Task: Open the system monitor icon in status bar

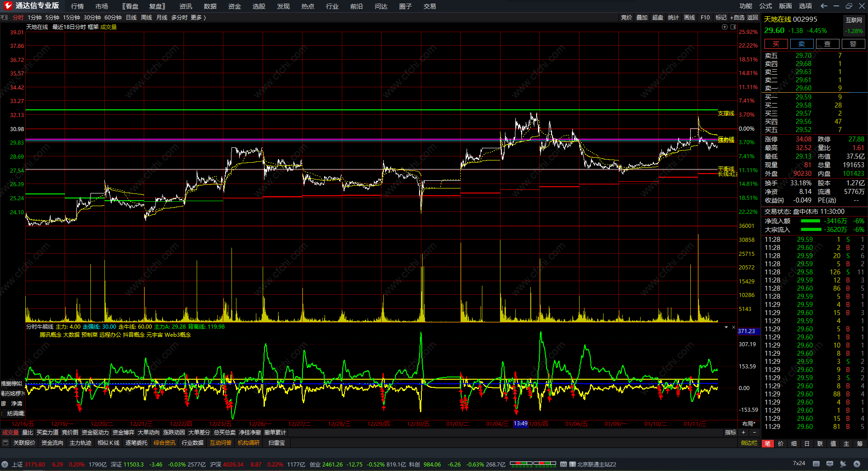Action: [830, 464]
